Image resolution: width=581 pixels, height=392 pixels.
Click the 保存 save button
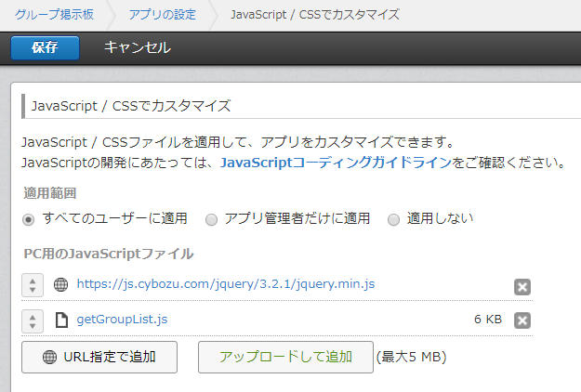pyautogui.click(x=45, y=47)
